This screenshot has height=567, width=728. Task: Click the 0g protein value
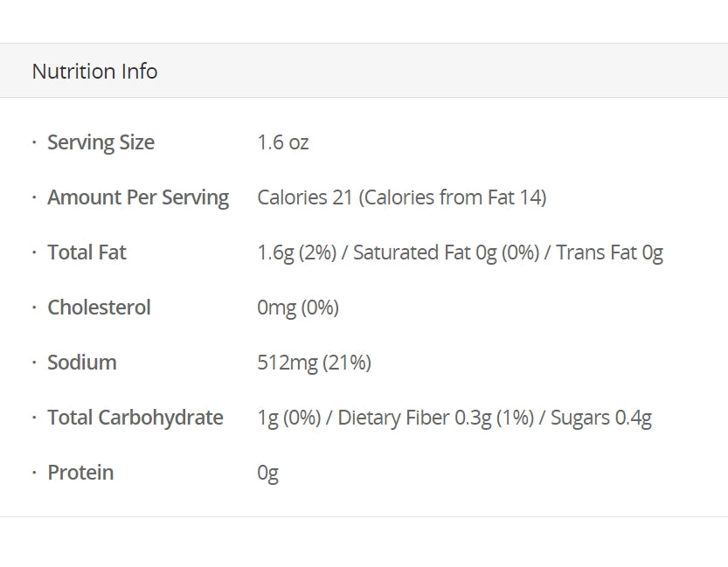pyautogui.click(x=267, y=473)
